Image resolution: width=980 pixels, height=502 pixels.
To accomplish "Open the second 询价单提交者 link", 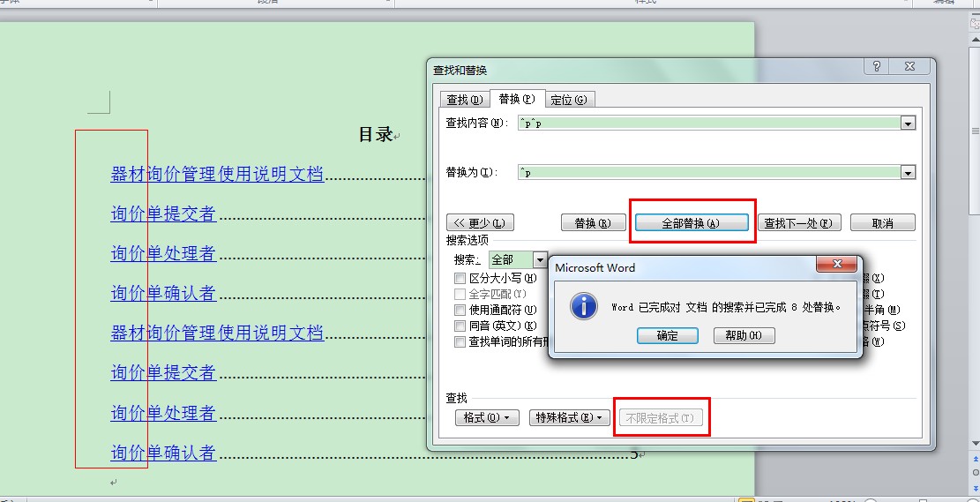I will (164, 372).
